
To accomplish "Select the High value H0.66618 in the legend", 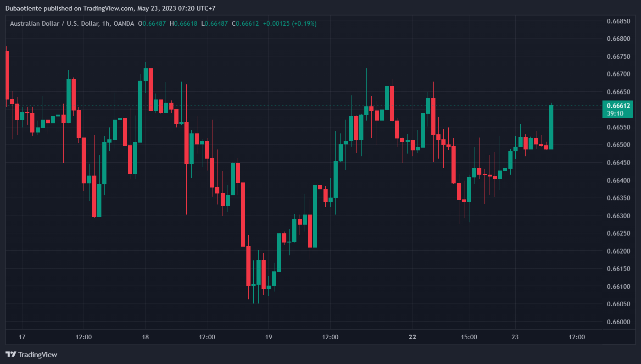I will (184, 23).
